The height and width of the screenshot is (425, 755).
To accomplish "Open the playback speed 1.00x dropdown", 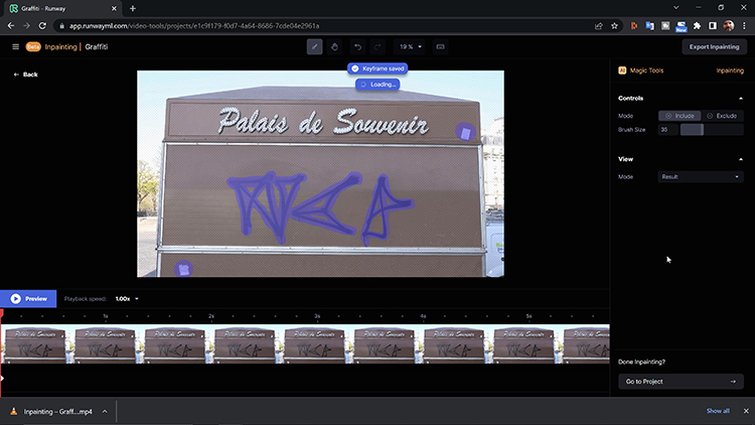I will pos(127,299).
